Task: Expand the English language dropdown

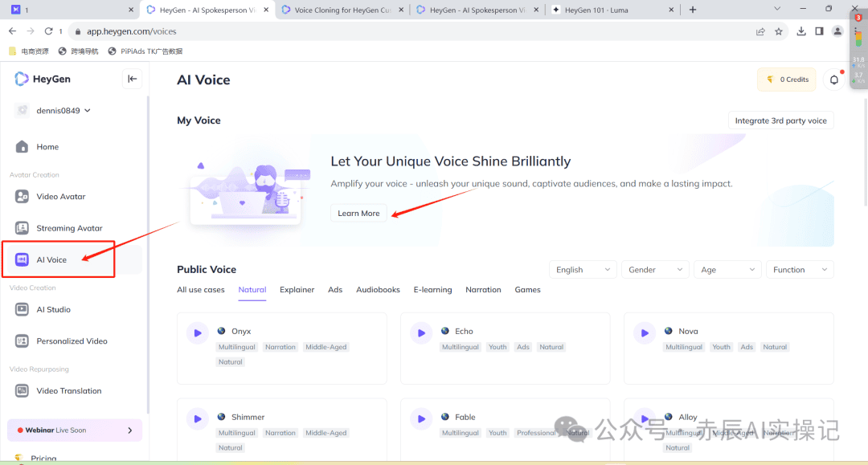Action: point(583,270)
